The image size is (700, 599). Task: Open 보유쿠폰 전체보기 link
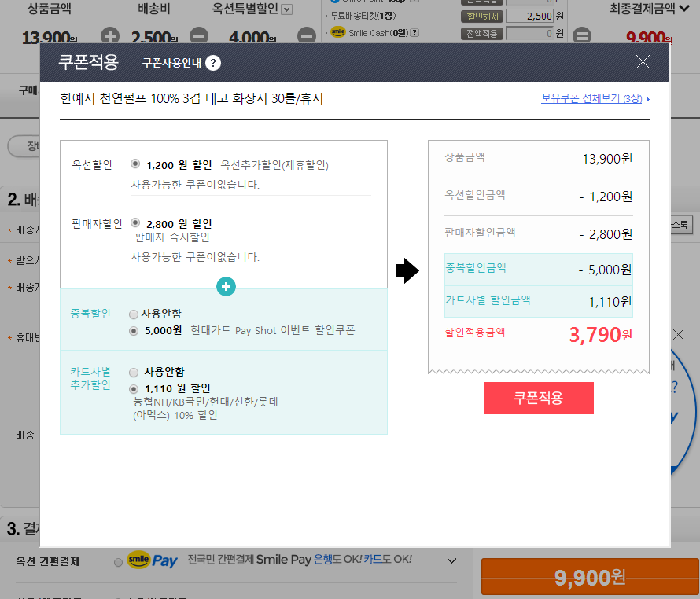click(x=591, y=99)
